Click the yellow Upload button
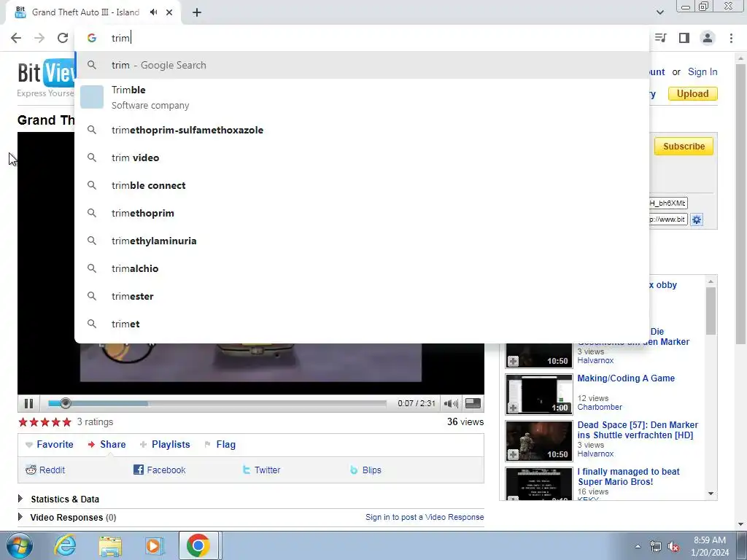The image size is (747, 560). [693, 94]
